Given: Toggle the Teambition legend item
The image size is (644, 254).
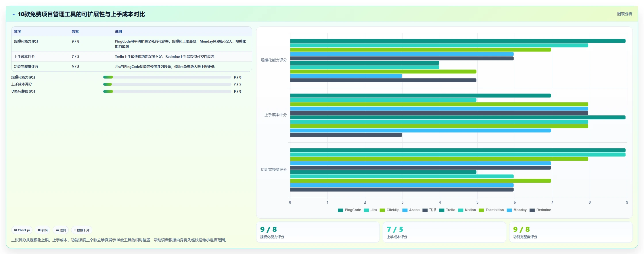Looking at the screenshot, I should pos(491,210).
